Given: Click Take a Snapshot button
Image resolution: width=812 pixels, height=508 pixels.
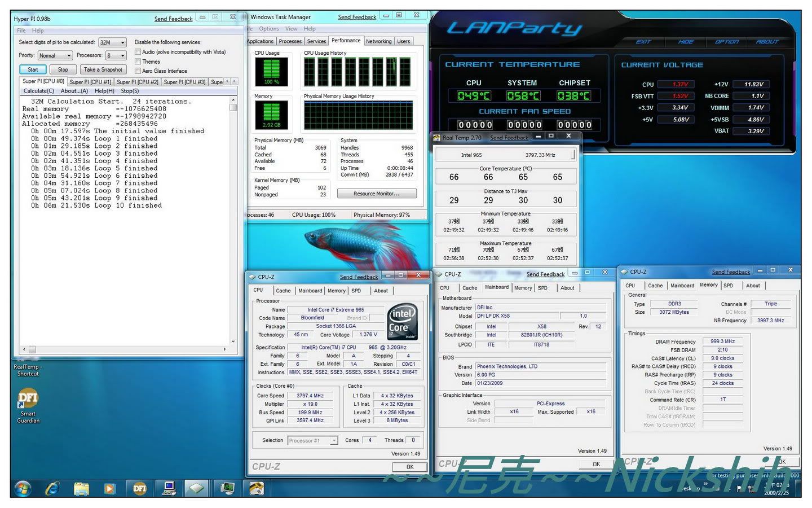Looking at the screenshot, I should 103,69.
